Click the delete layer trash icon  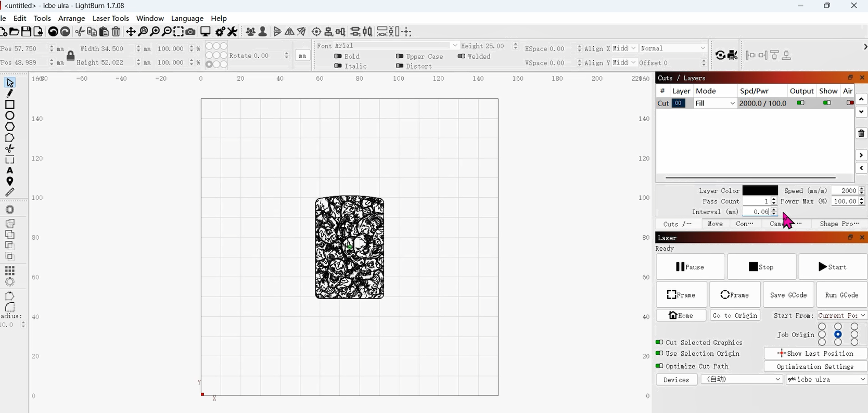(x=861, y=134)
